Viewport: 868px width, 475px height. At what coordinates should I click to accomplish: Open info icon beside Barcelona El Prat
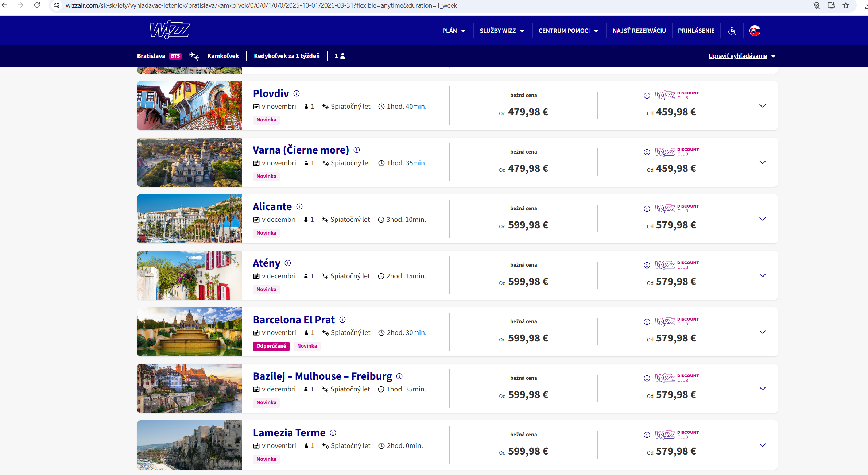[x=342, y=320]
